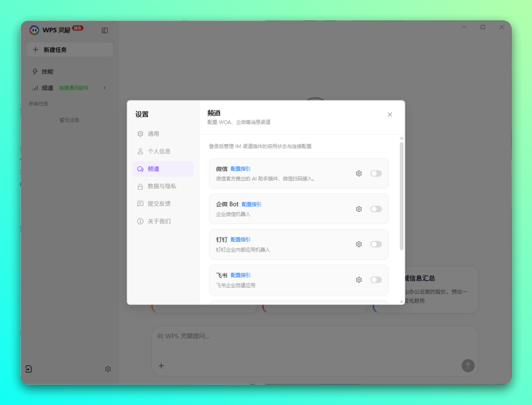Expand the 频道 sidebar entry chevron
Viewport: 532px width, 405px height.
pos(103,88)
